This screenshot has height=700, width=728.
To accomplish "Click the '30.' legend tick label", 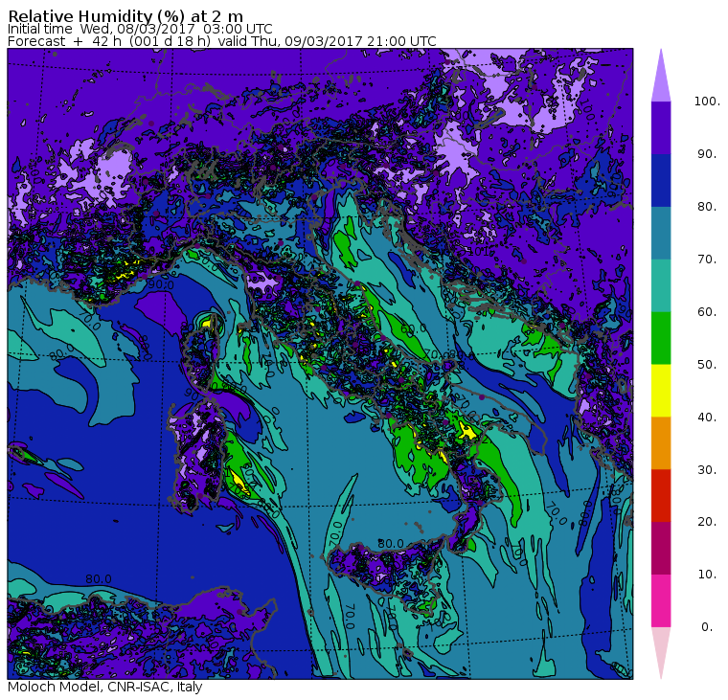I will click(x=707, y=469).
